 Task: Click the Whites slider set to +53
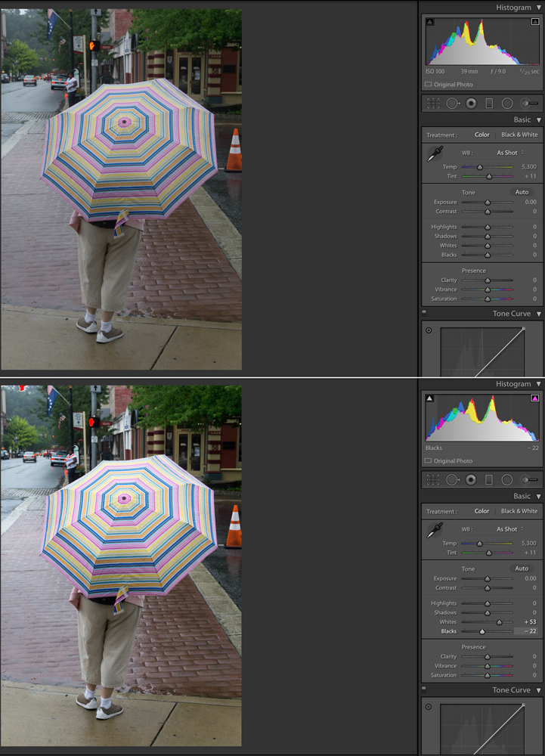499,621
